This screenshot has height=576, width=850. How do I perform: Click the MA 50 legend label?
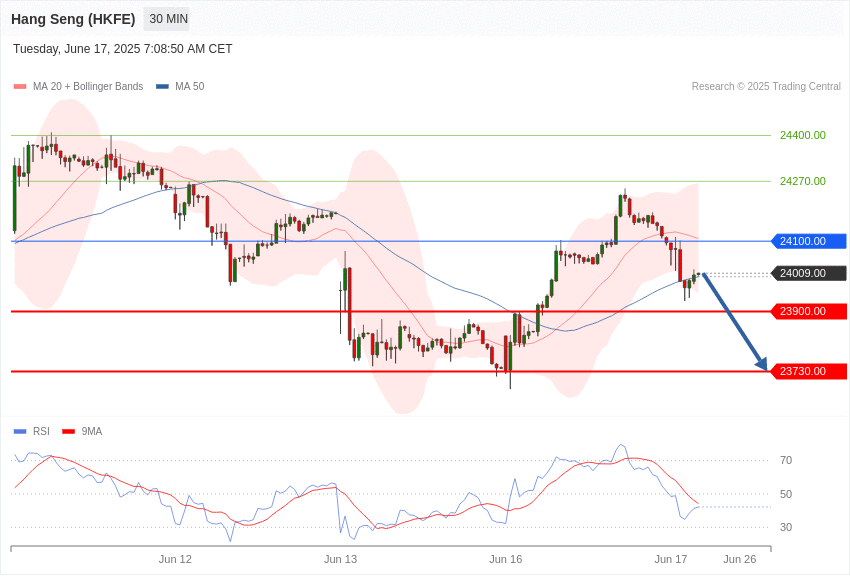pos(190,87)
